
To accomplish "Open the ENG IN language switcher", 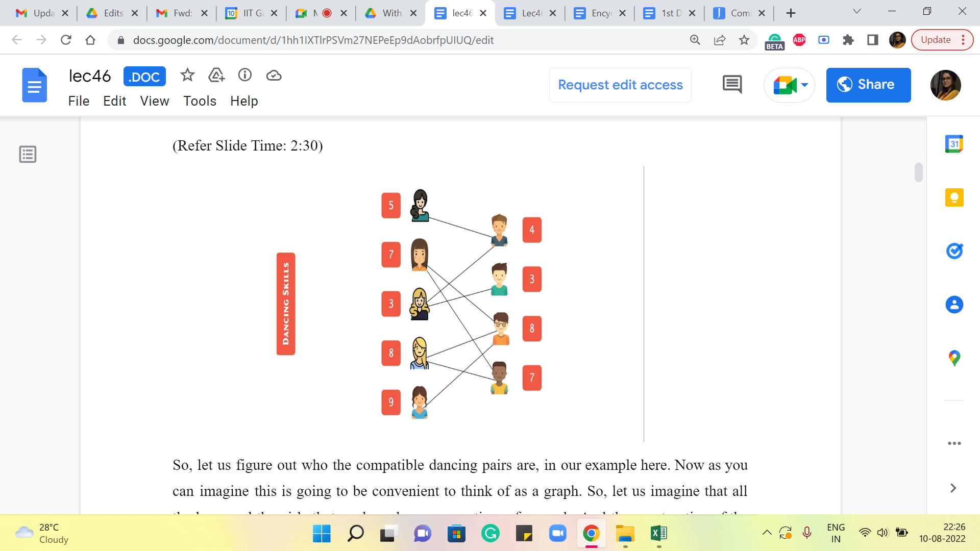I will 836,533.
